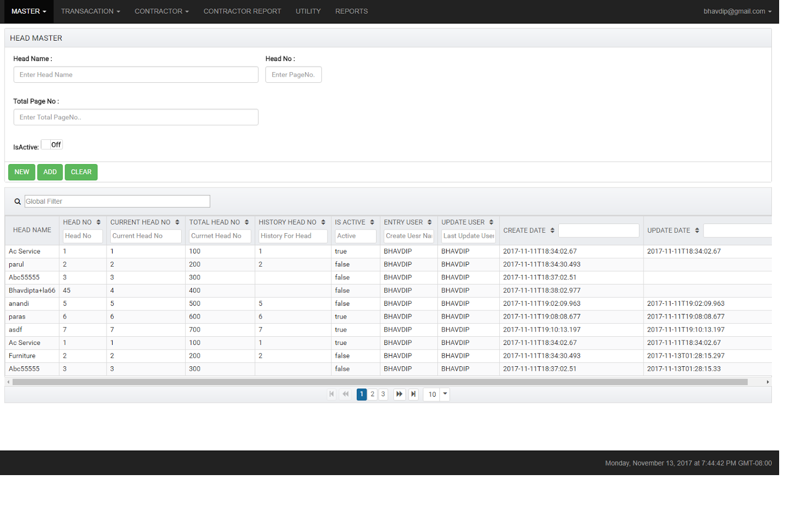Click the Is Active column filter box
The height and width of the screenshot is (508, 812).
(x=356, y=236)
